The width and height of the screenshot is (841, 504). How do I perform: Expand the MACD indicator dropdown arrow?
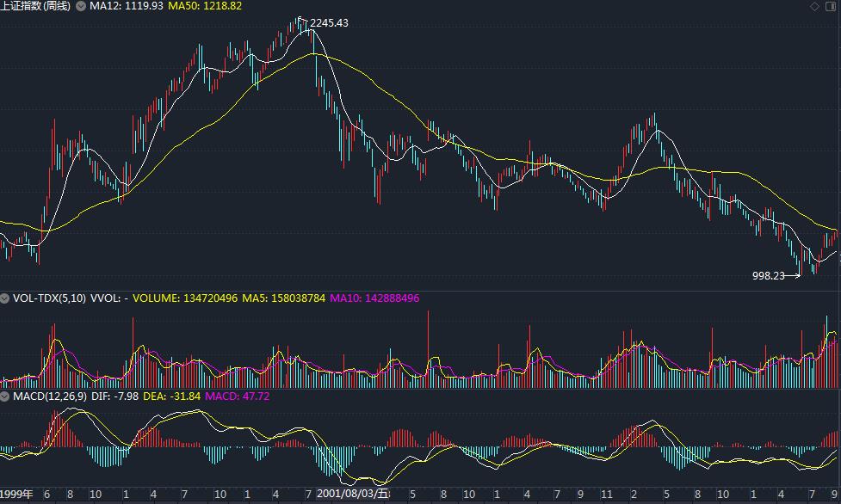point(6,396)
